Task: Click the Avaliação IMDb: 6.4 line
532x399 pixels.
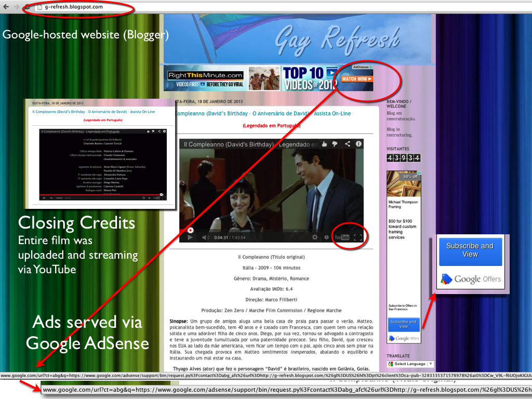Action: [x=271, y=289]
